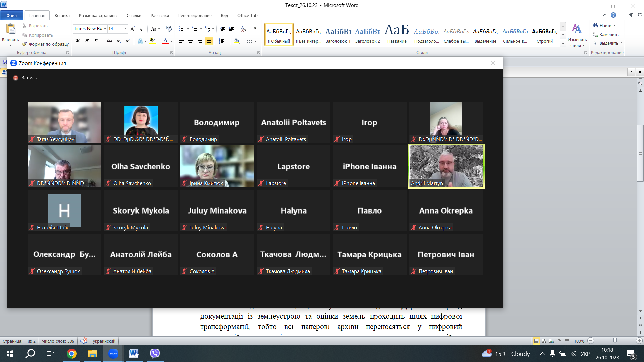This screenshot has width=644, height=362.
Task: Click the active Justify alignment button
Action: click(x=209, y=41)
